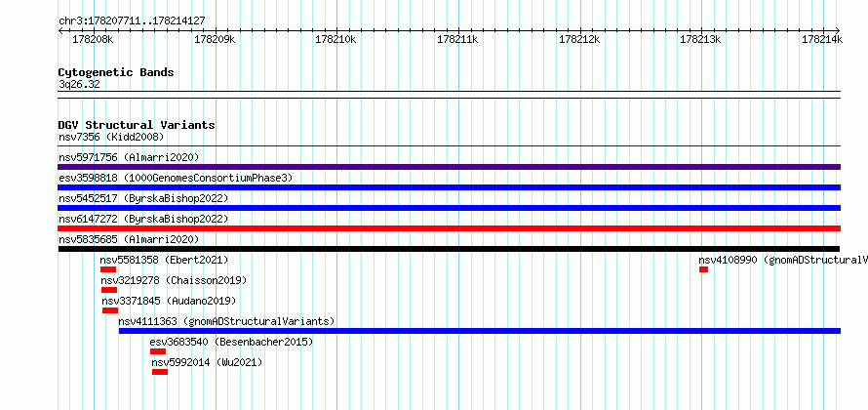Screen dimensions: 868x410
Task: Click the red nsv3219278 variant glyph
Action: click(109, 290)
